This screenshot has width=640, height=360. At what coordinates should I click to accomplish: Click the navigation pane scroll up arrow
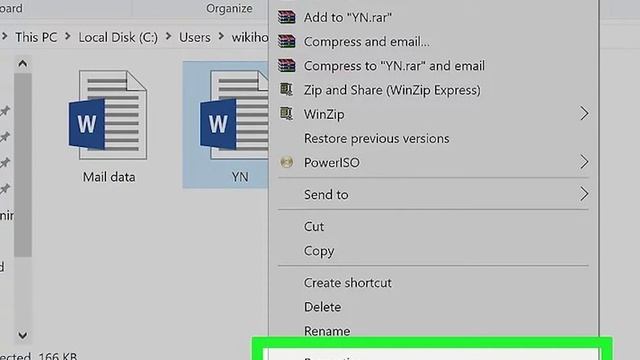tap(22, 64)
